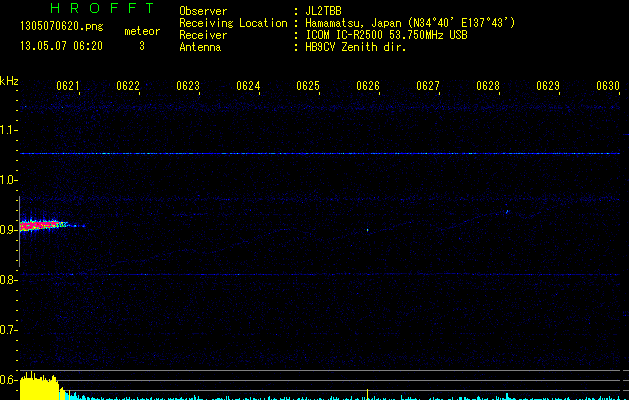Select the 1305070620.png filename
Screen dimensions: 629x400
pos(61,27)
